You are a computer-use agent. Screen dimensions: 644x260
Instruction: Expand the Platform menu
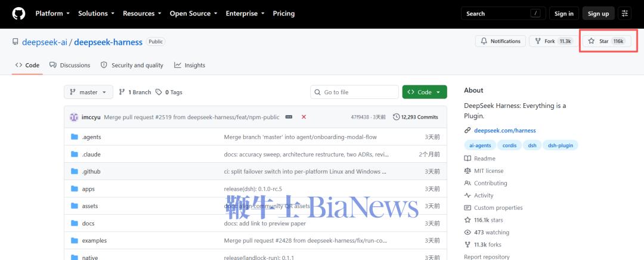click(x=52, y=14)
